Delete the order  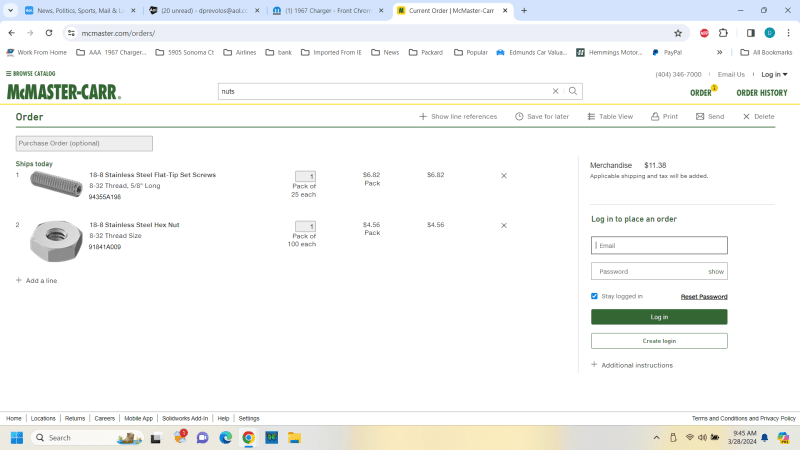click(759, 116)
